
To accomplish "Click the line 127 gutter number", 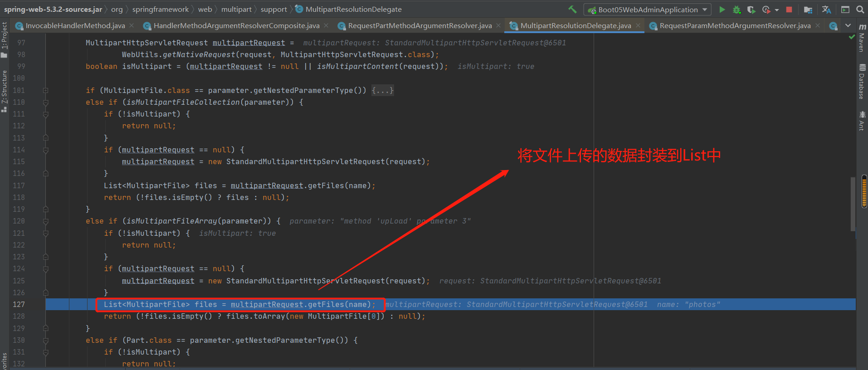I will tap(19, 304).
